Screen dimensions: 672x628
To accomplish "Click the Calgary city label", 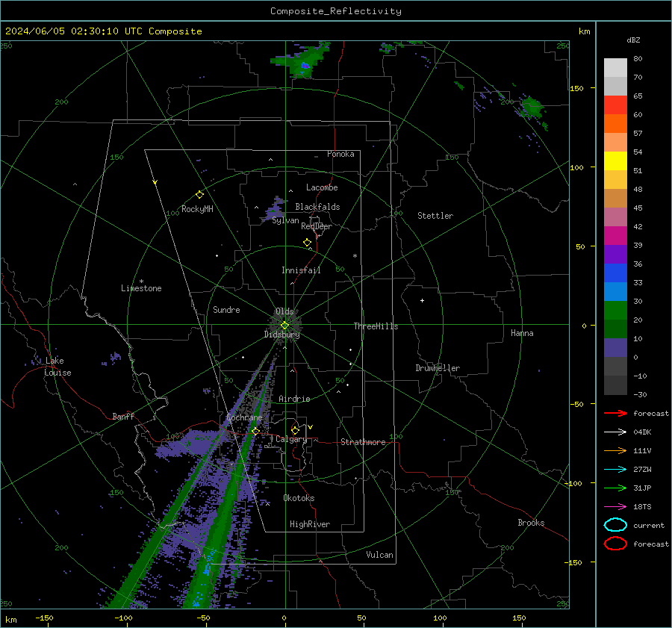I will (x=291, y=439).
